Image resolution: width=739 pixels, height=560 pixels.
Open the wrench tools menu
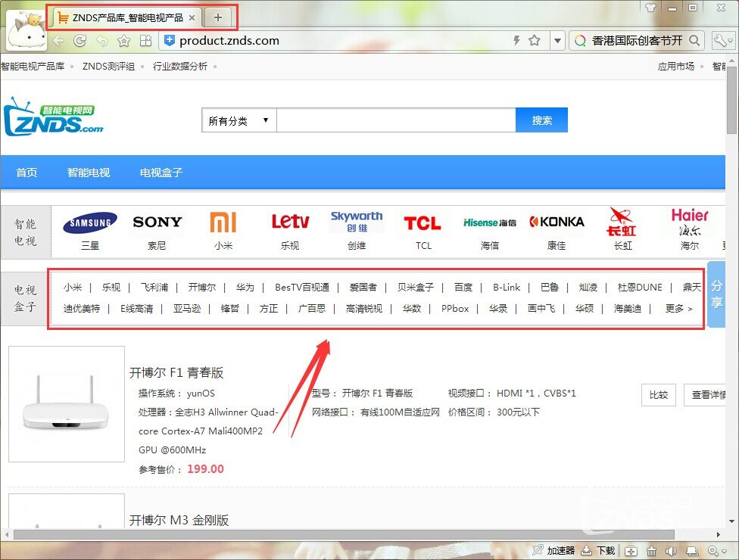(722, 41)
